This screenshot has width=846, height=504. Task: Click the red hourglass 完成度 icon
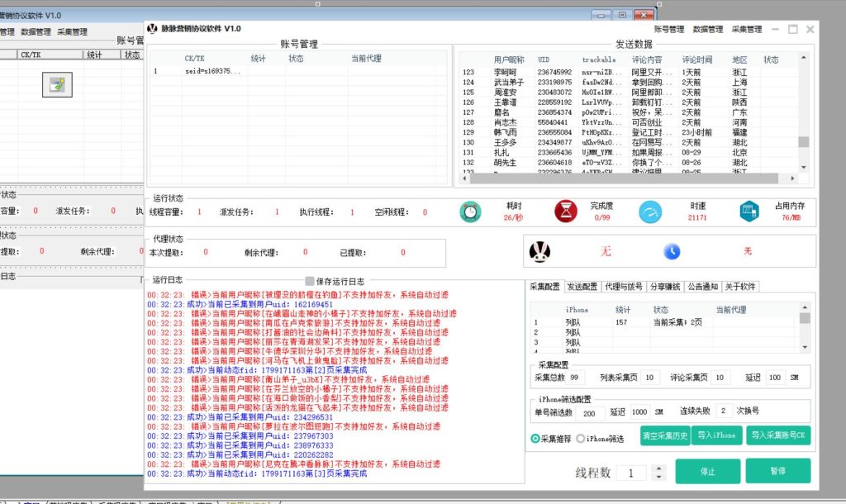(565, 211)
